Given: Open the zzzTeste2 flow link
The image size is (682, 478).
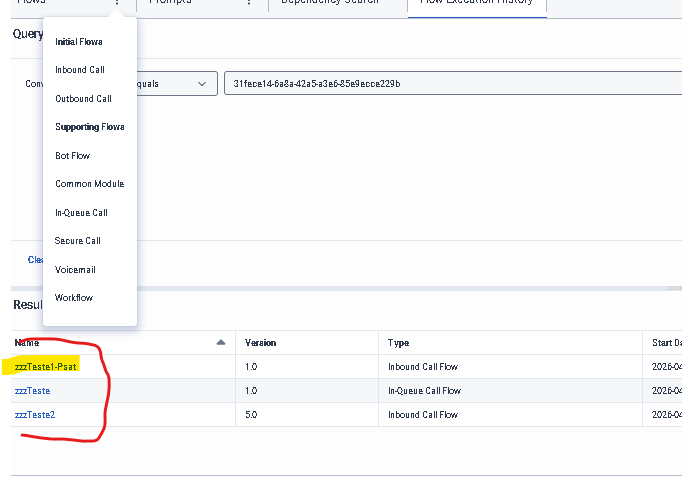Looking at the screenshot, I should tap(35, 415).
